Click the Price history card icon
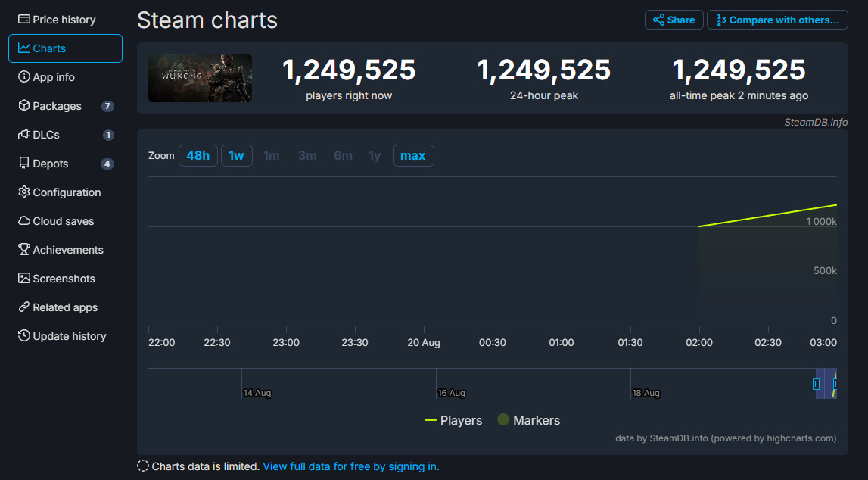 click(23, 20)
